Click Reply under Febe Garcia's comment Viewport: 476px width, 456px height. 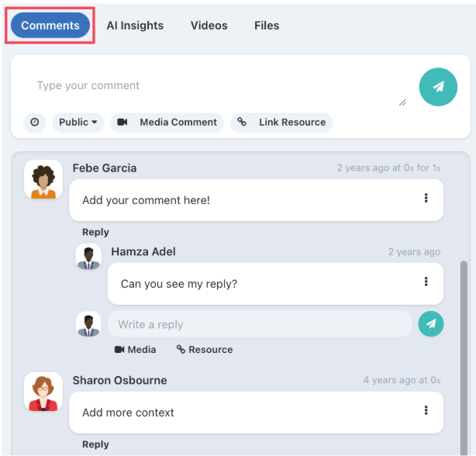pyautogui.click(x=95, y=232)
